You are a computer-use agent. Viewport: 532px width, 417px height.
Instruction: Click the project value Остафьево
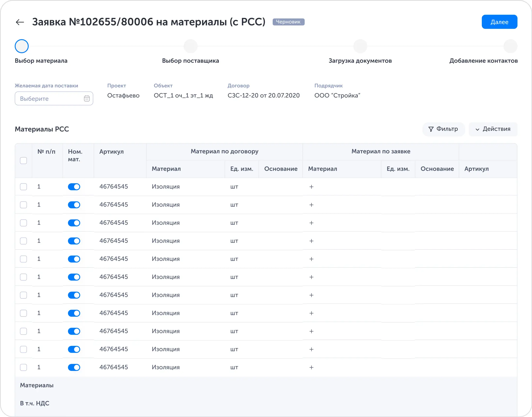pos(123,95)
